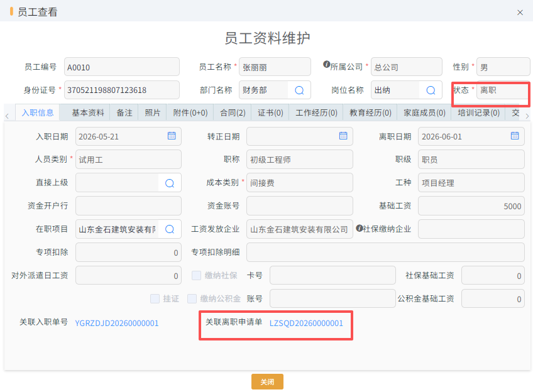The image size is (533, 392).
Task: Open the 附件(0+0) tab
Action: pos(190,113)
